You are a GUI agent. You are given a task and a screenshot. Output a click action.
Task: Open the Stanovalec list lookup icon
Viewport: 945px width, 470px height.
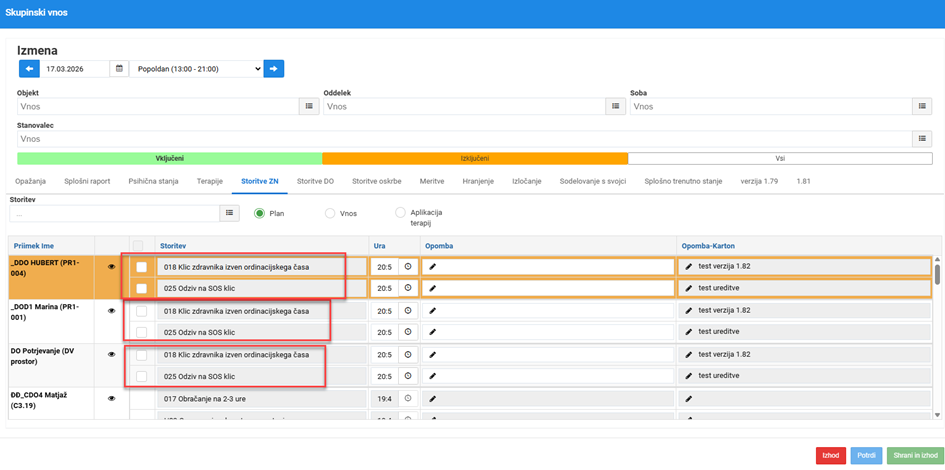pyautogui.click(x=921, y=139)
